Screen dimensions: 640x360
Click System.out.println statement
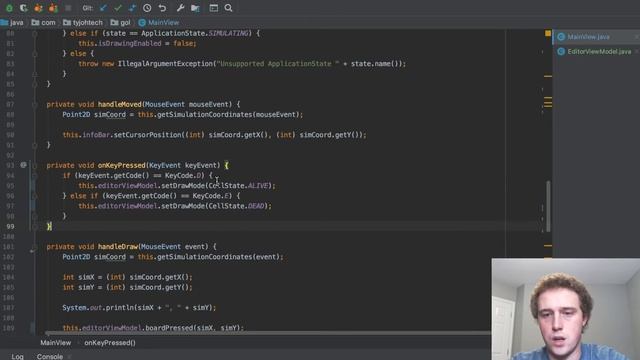pos(139,307)
